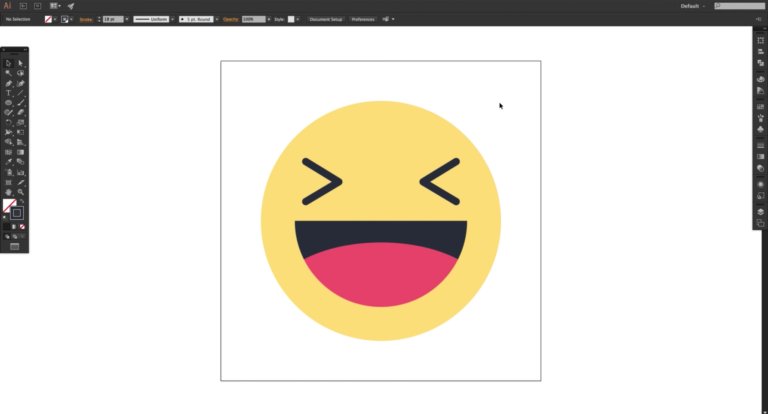The width and height of the screenshot is (768, 414).
Task: Click the Document Setup button
Action: (326, 20)
